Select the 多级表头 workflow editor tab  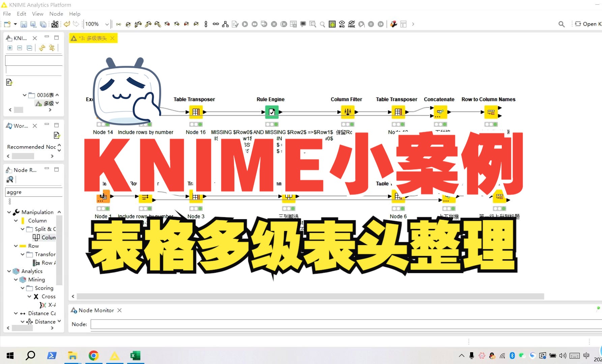[93, 38]
